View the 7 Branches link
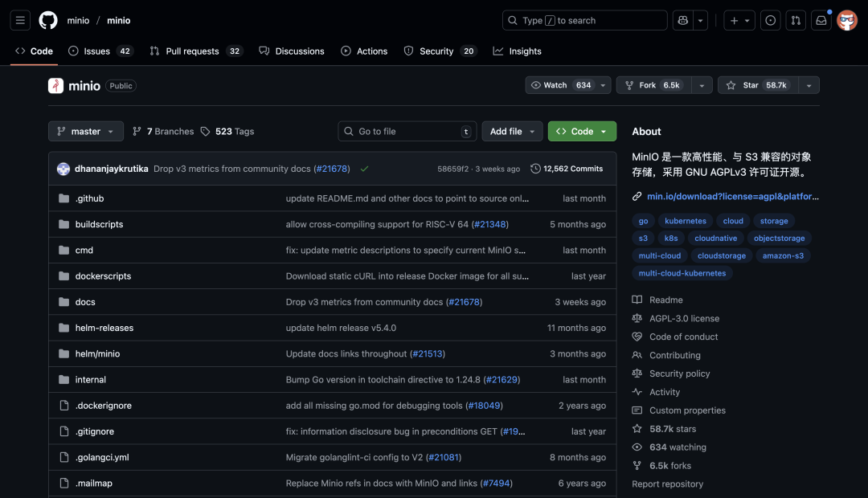This screenshot has height=498, width=868. (x=164, y=131)
